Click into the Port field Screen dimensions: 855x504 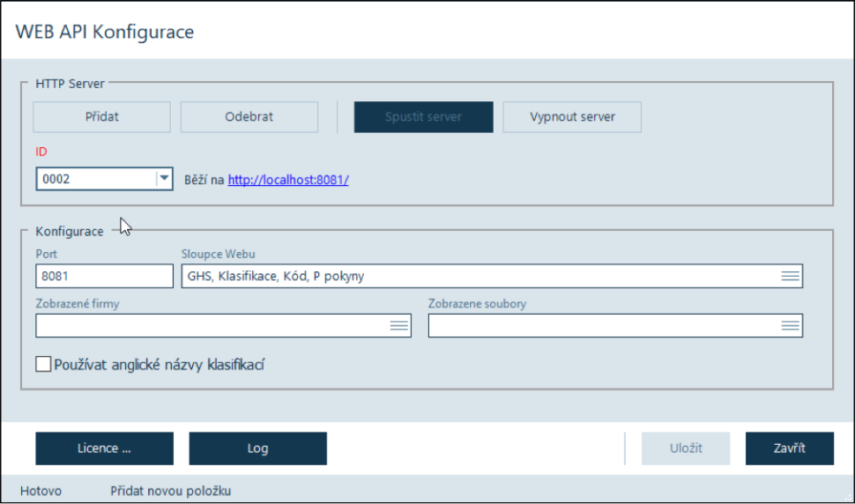pyautogui.click(x=104, y=277)
